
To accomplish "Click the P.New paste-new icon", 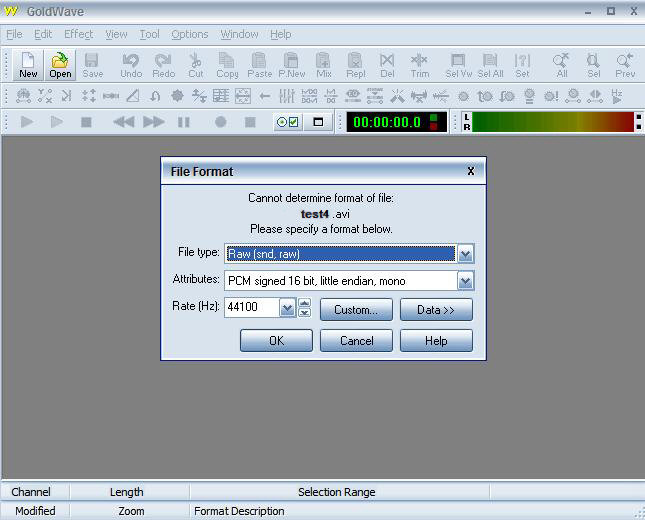I will point(291,65).
